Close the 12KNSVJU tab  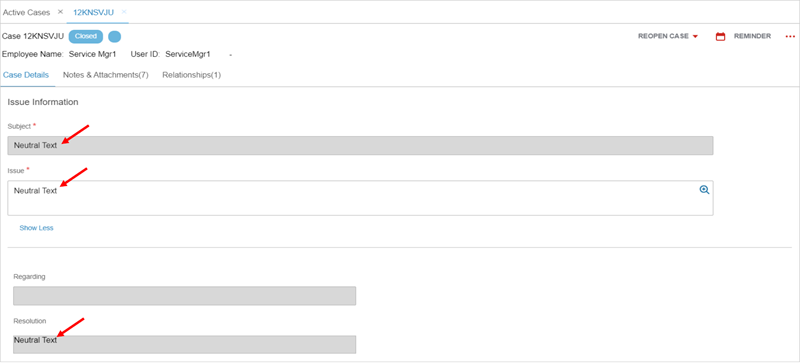point(124,11)
